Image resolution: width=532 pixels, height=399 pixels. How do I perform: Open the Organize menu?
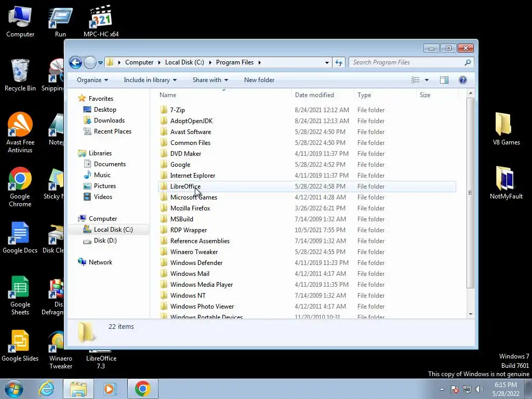tap(92, 80)
